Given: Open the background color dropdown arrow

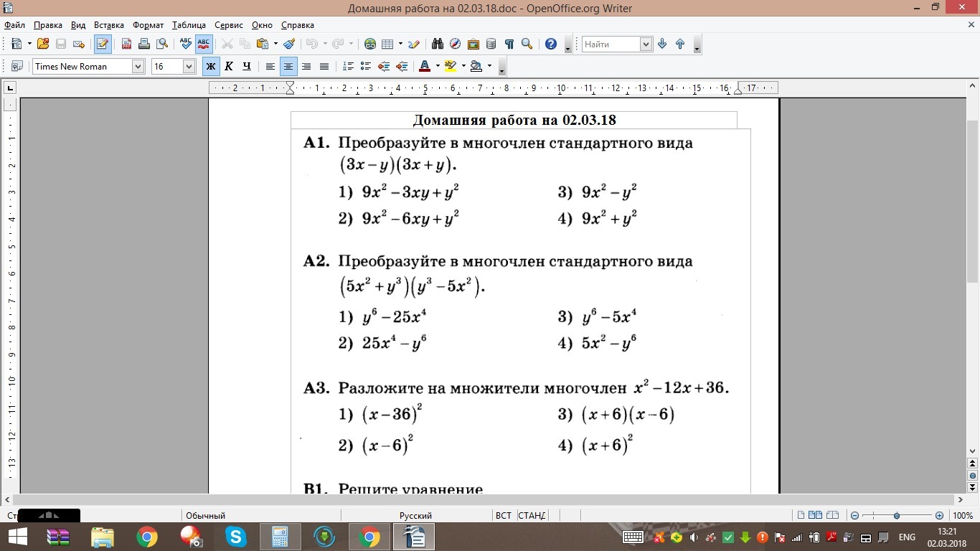Looking at the screenshot, I should (x=489, y=66).
